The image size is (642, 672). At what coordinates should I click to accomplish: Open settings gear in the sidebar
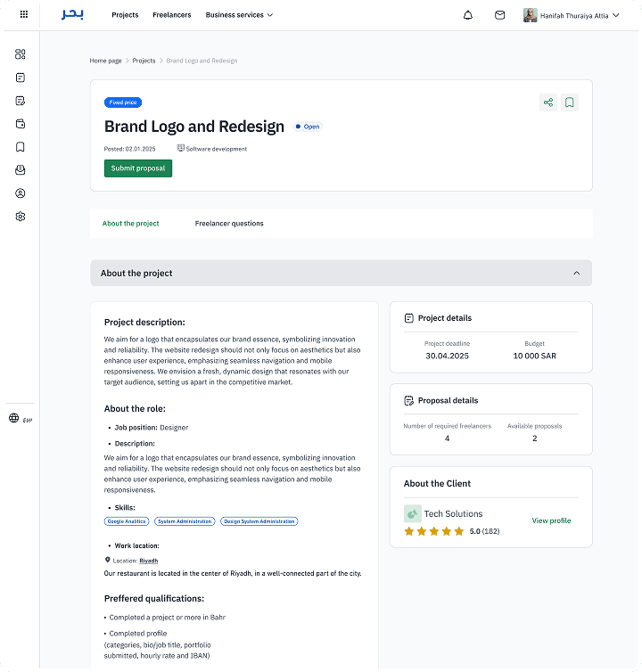click(21, 217)
